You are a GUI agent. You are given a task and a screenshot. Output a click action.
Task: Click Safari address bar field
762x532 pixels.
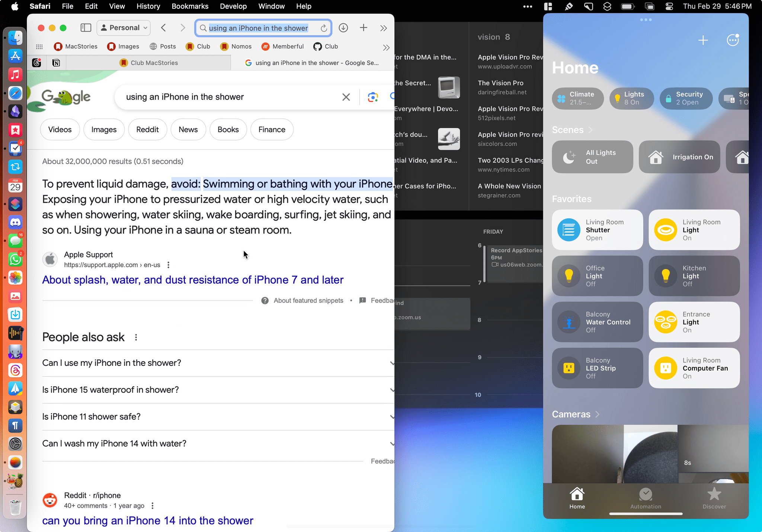pos(263,28)
